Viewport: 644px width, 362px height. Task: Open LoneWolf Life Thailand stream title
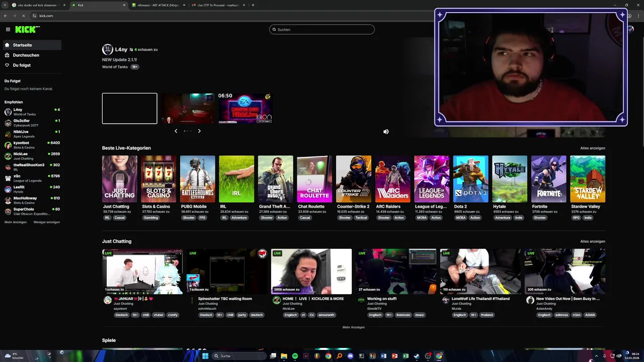pos(480,299)
